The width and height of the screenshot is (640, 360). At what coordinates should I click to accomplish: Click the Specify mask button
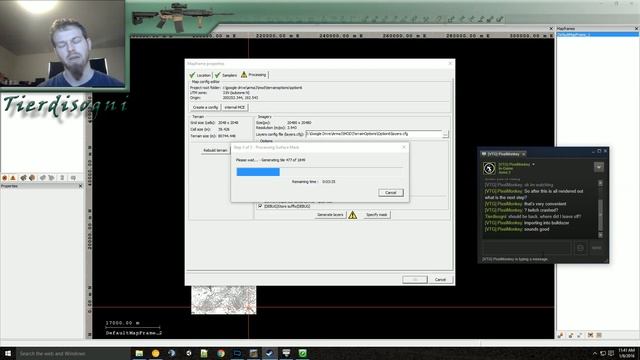coord(376,215)
